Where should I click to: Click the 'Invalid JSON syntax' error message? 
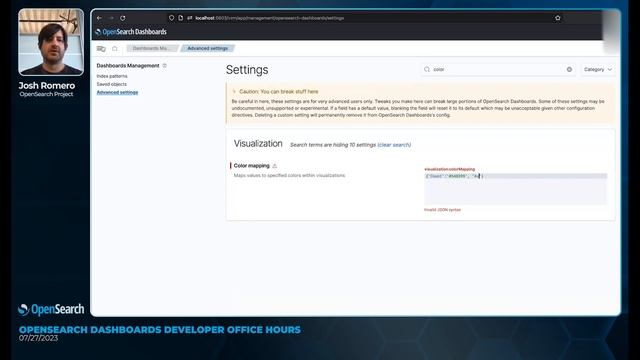[x=442, y=210]
